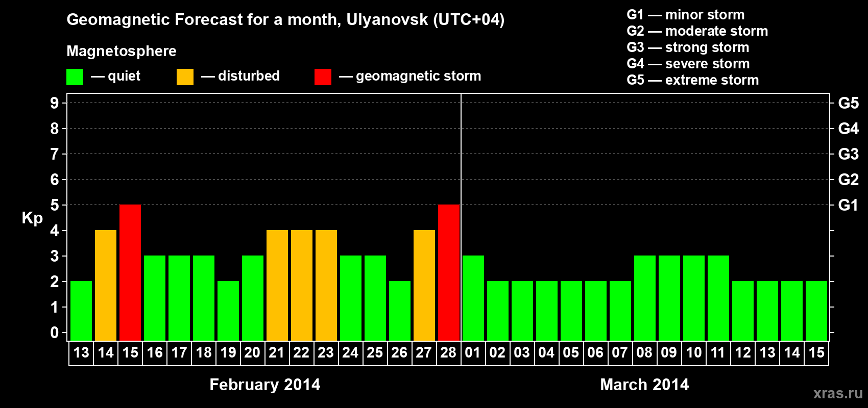The height and width of the screenshot is (408, 868).
Task: Click the green bar for March 08
Action: tap(645, 298)
